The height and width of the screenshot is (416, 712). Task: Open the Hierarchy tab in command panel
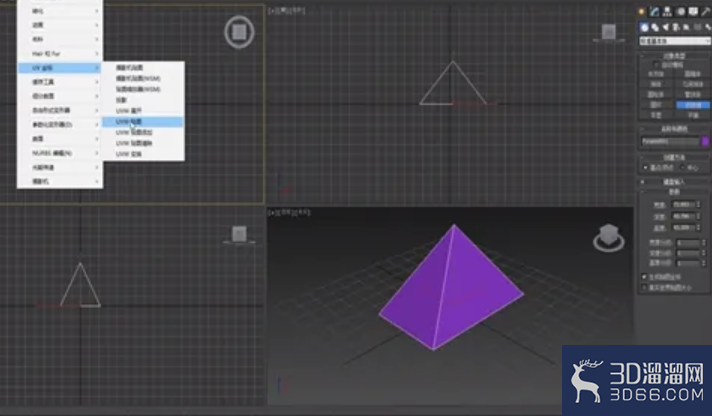pyautogui.click(x=667, y=12)
